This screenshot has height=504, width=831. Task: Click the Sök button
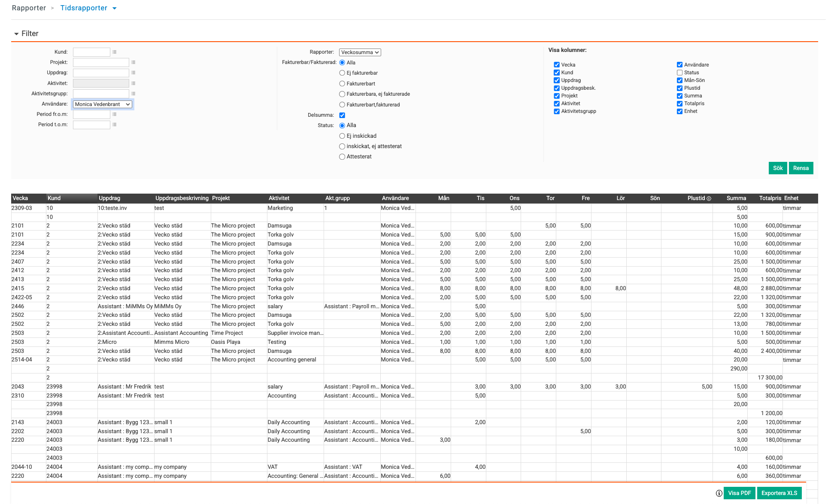(x=777, y=168)
